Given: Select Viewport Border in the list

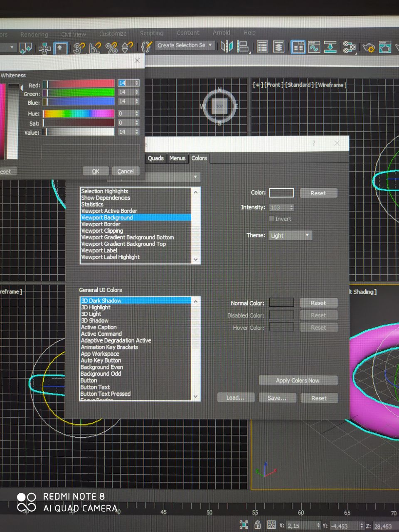Looking at the screenshot, I should click(x=136, y=224).
